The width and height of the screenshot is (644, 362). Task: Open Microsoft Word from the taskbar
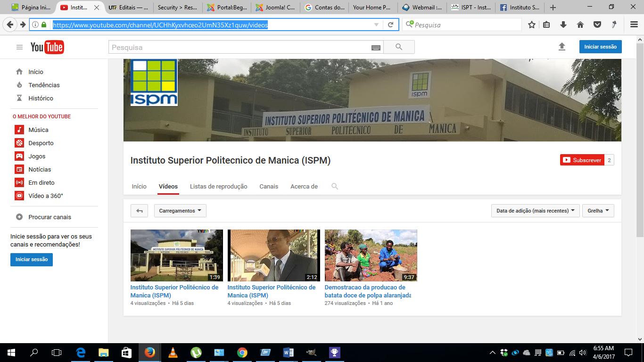(288, 353)
